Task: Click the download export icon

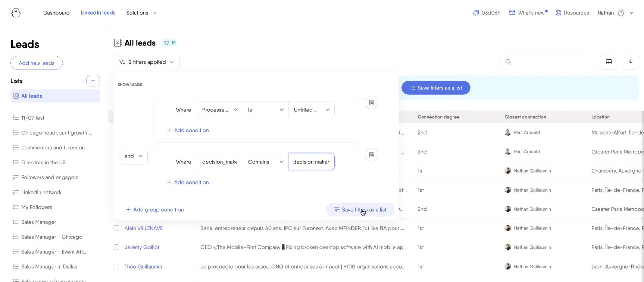Action: [631, 62]
